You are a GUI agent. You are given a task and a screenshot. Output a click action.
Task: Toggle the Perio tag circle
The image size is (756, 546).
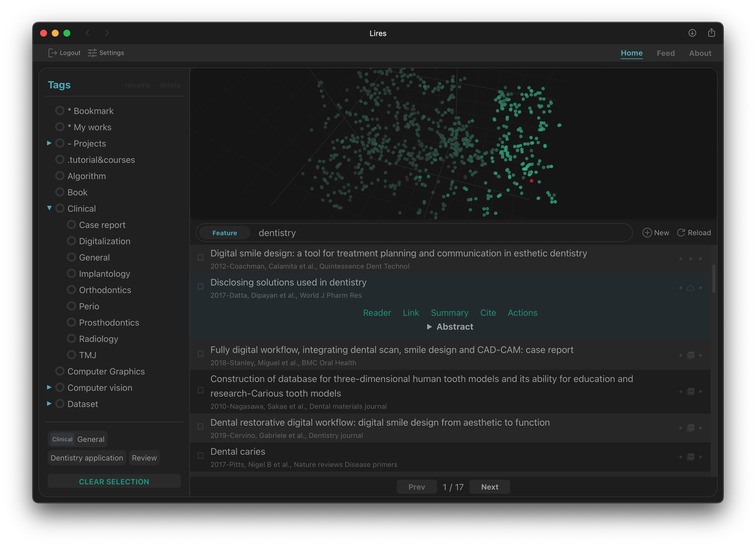coord(71,306)
